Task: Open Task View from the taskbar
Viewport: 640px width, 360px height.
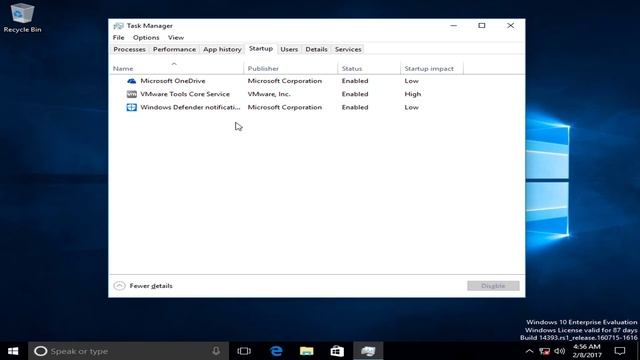Action: click(244, 351)
